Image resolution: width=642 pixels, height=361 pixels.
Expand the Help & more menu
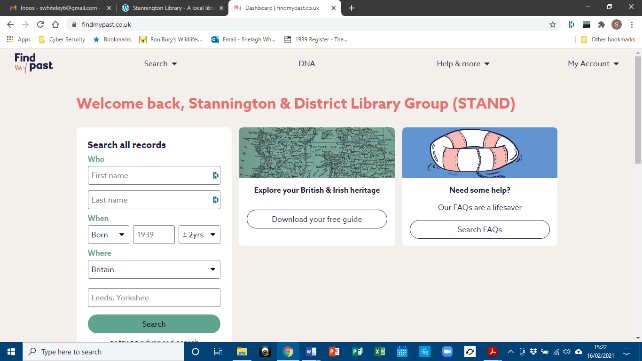point(463,63)
